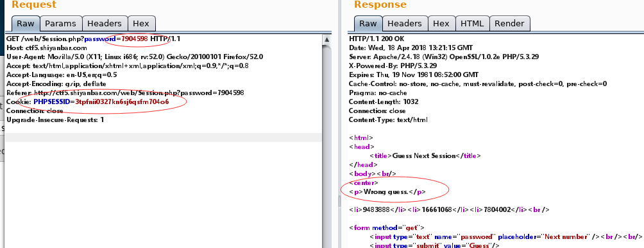Switch to the Request Raw tab
Screen dimensions: 644x248
(26, 23)
